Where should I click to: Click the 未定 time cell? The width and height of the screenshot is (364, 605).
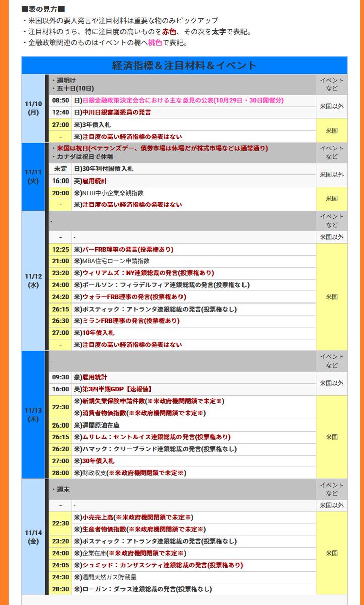coord(60,169)
